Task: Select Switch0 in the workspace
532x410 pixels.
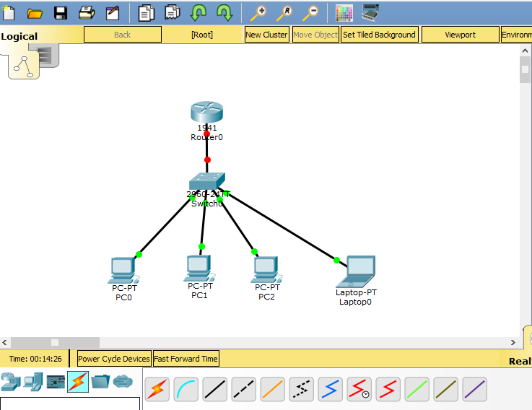Action: coord(207,181)
